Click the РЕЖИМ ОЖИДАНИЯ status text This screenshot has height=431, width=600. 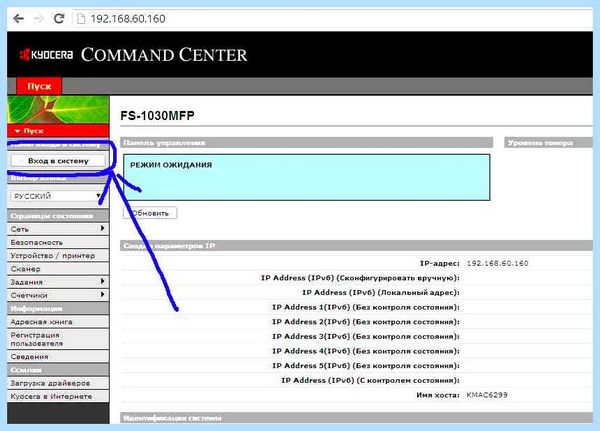tap(171, 165)
